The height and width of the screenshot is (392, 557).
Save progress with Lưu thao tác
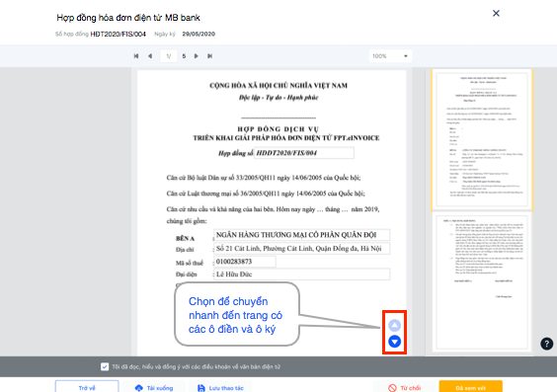(x=220, y=387)
